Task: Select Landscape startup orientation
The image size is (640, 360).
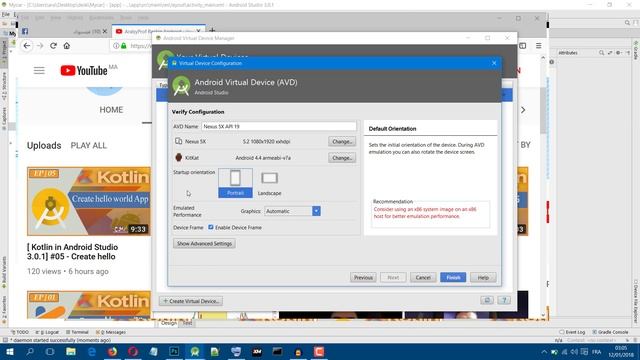Action: (269, 183)
